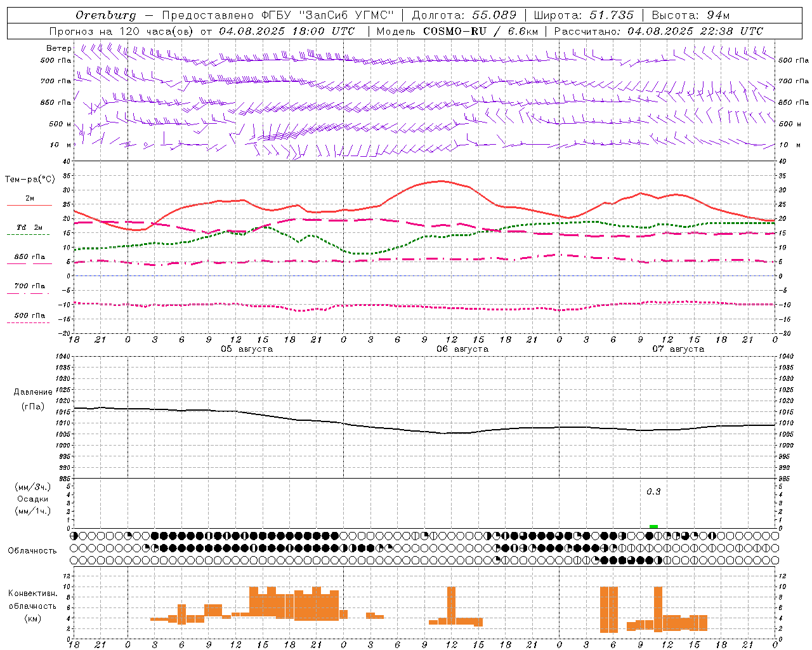Image resolution: width=812 pixels, height=650 pixels.
Task: Click the "(мм/3ч.)" precipitation unit label
Action: [x=33, y=487]
